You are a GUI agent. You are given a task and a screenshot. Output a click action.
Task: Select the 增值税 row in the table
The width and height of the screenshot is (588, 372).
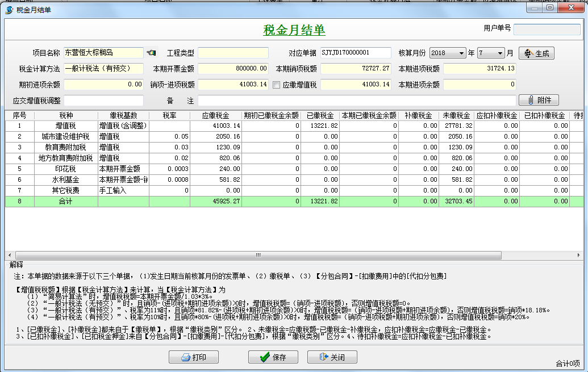(x=66, y=126)
